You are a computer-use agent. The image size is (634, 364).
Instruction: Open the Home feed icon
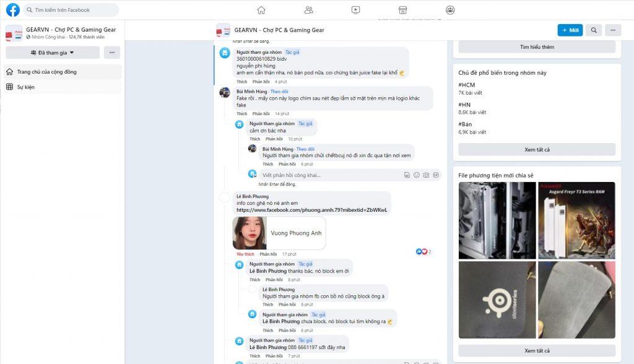tap(261, 10)
